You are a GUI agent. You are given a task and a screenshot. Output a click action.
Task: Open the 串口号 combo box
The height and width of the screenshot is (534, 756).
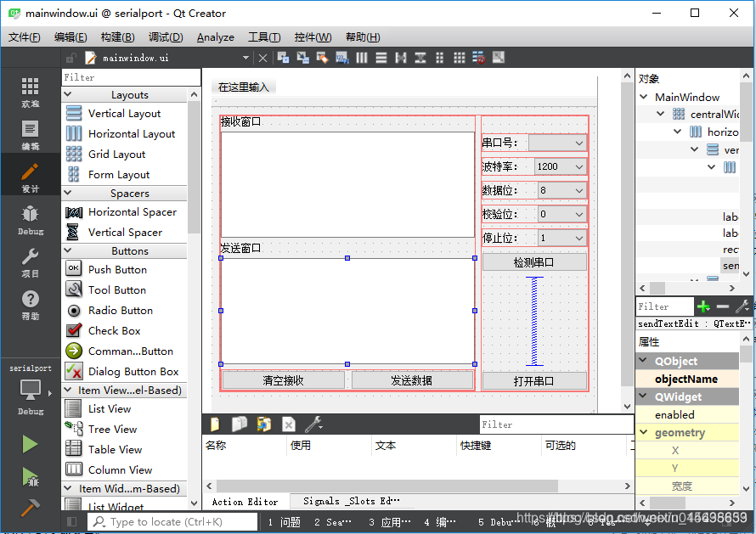point(557,143)
